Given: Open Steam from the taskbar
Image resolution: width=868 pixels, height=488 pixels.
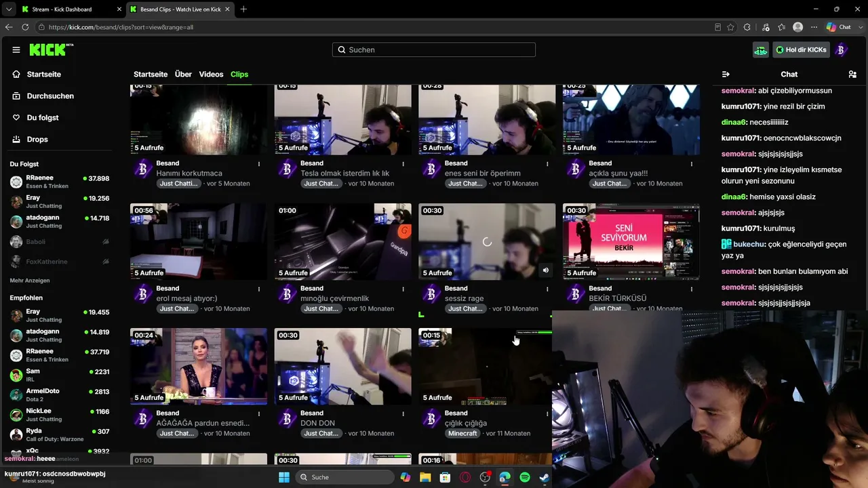Looking at the screenshot, I should point(545,477).
